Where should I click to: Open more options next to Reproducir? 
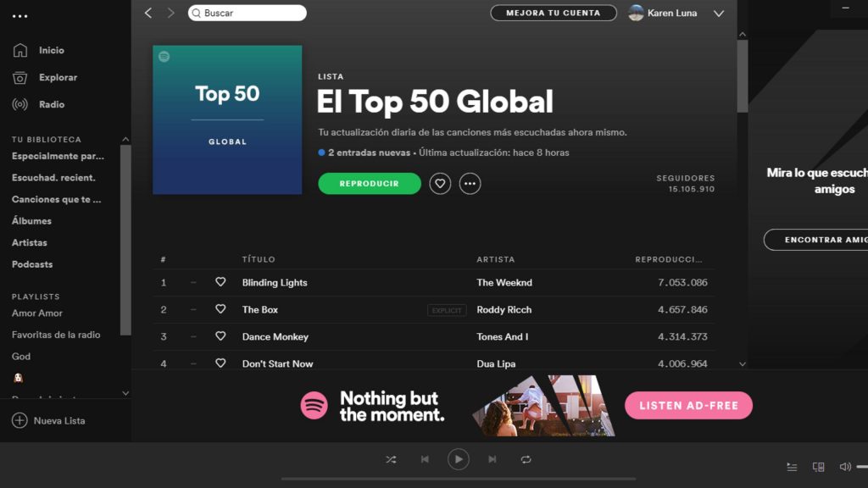[470, 183]
